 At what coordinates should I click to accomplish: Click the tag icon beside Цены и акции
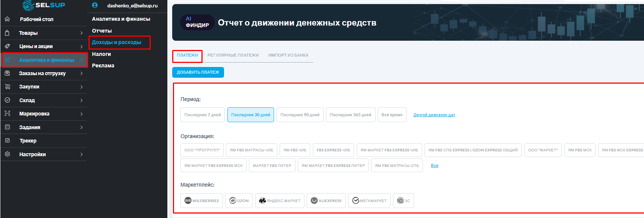[x=7, y=46]
